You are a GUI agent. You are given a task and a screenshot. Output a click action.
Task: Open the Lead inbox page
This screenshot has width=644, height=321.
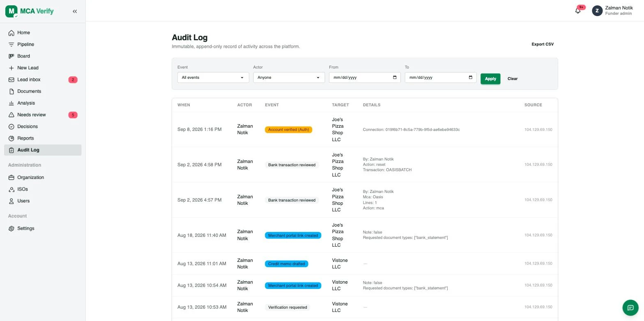pyautogui.click(x=43, y=80)
